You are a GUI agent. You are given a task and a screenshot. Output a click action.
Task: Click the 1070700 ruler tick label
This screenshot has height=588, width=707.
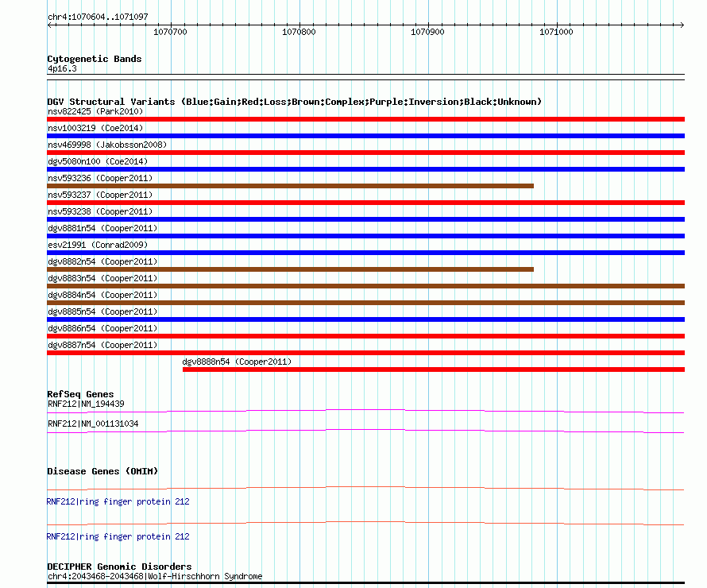click(x=170, y=32)
